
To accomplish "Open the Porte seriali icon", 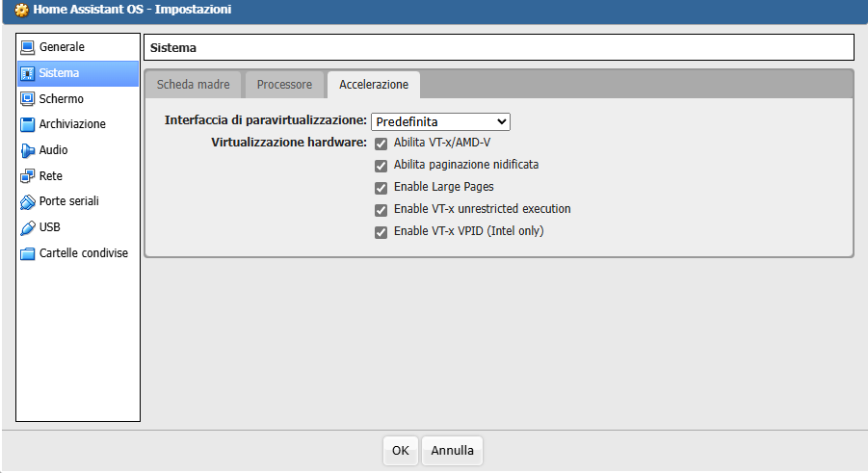I will [x=27, y=202].
